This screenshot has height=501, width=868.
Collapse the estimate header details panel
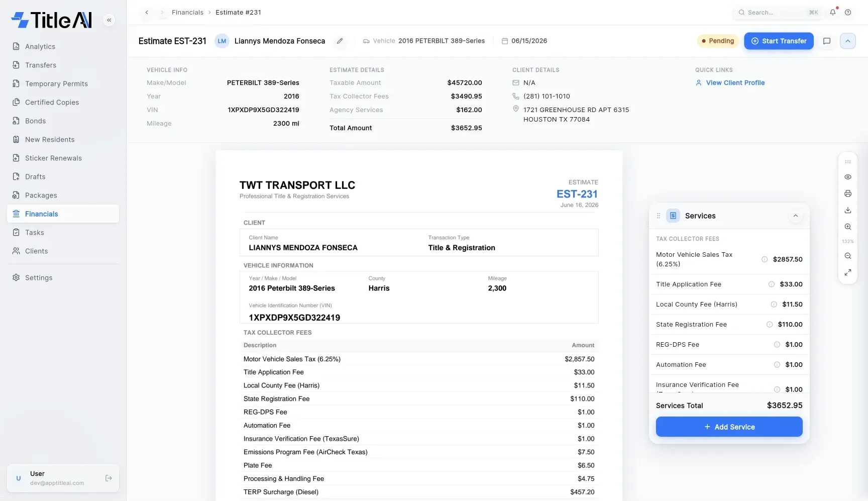(x=848, y=41)
